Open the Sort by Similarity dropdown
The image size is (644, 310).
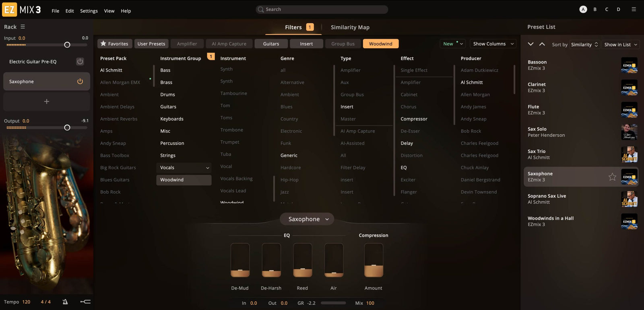(584, 45)
